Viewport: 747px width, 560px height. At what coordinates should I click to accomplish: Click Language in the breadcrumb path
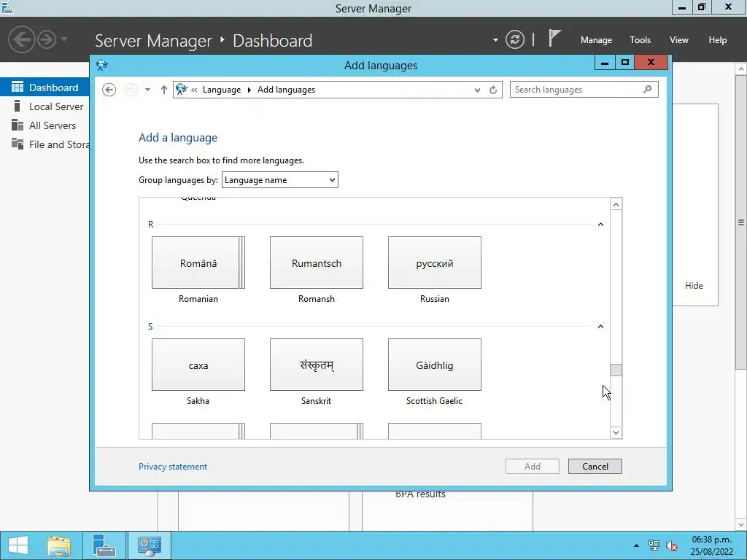pos(222,90)
